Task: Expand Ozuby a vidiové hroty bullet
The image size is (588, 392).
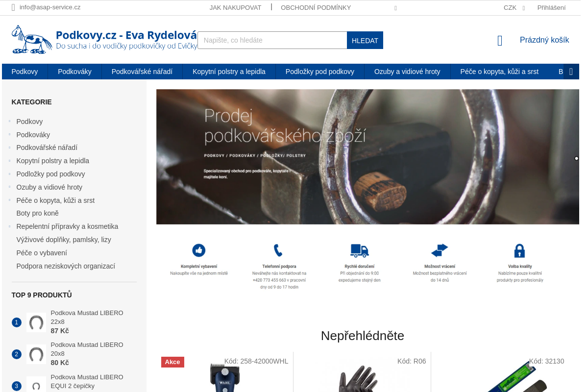Action: pos(9,187)
